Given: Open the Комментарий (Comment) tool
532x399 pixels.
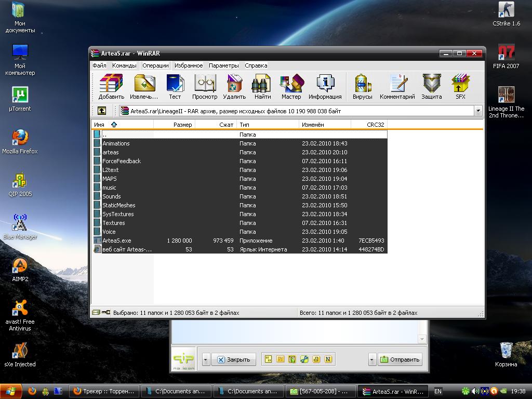Looking at the screenshot, I should click(x=397, y=87).
